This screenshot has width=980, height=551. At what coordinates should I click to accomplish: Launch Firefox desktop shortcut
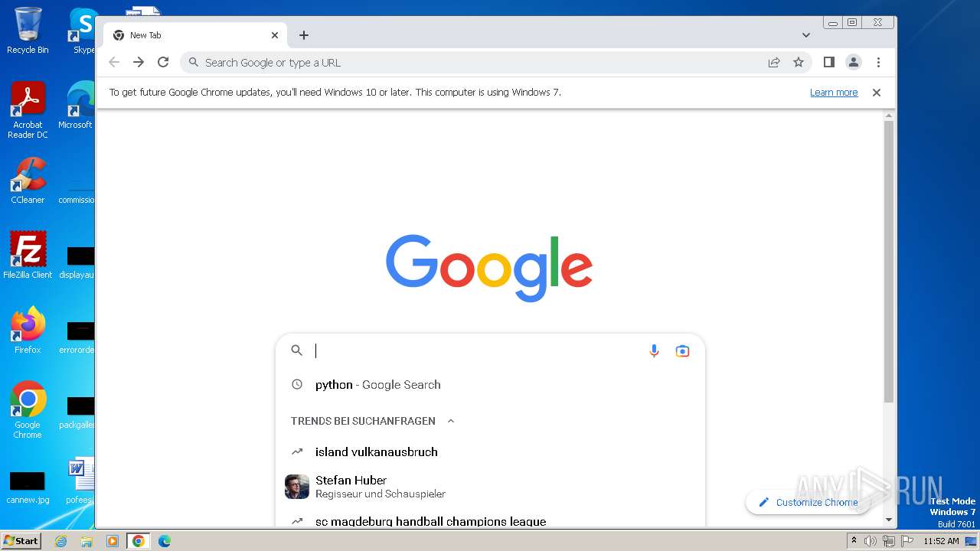coord(28,331)
